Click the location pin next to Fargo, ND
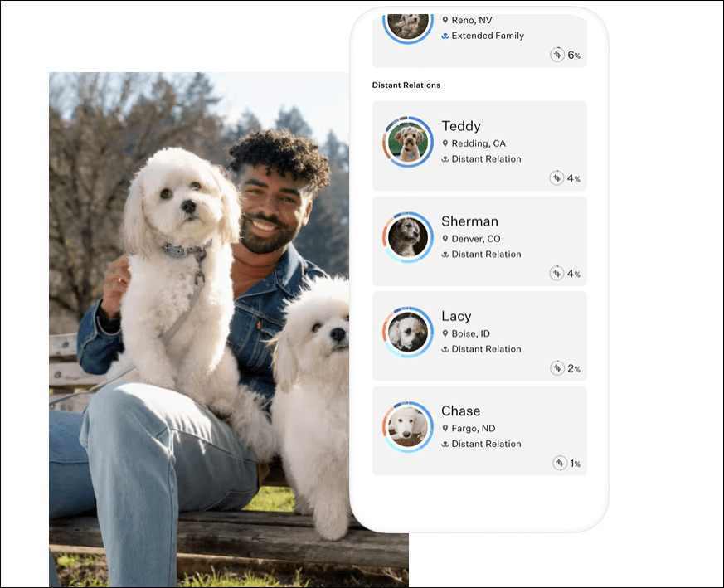 (445, 428)
